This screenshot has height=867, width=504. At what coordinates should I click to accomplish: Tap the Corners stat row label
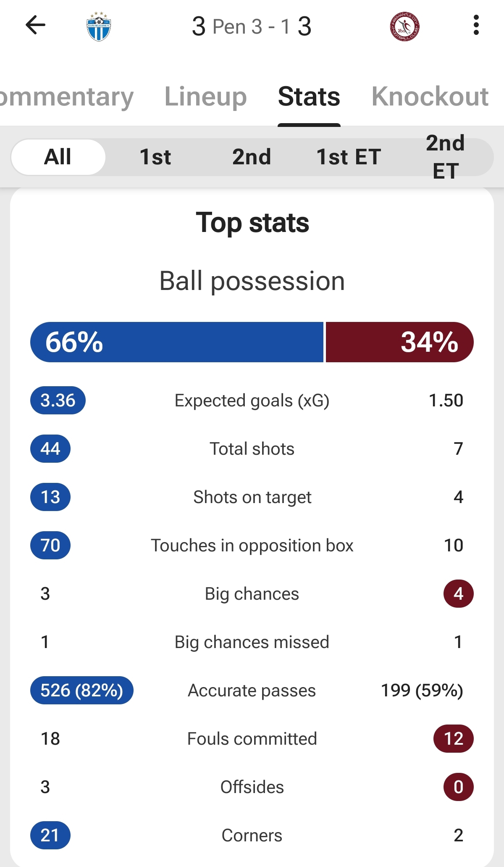[252, 835]
